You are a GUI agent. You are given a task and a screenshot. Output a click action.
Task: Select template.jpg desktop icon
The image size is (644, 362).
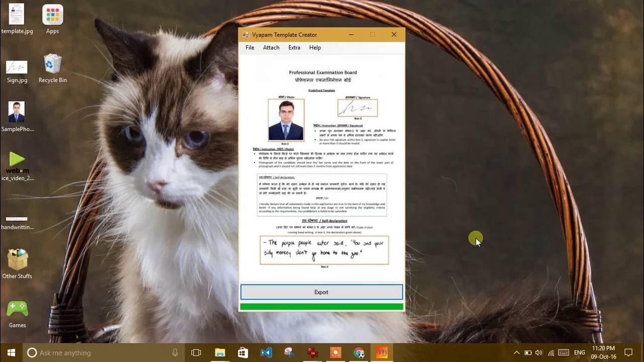tap(17, 19)
